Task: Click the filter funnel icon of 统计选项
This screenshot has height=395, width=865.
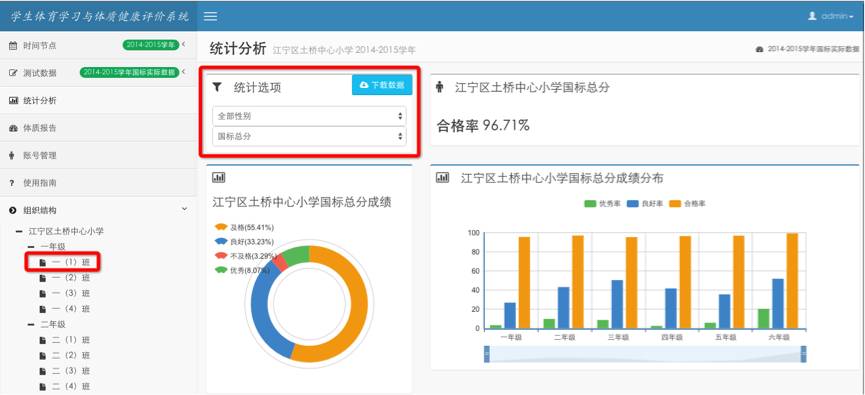Action: (x=217, y=87)
